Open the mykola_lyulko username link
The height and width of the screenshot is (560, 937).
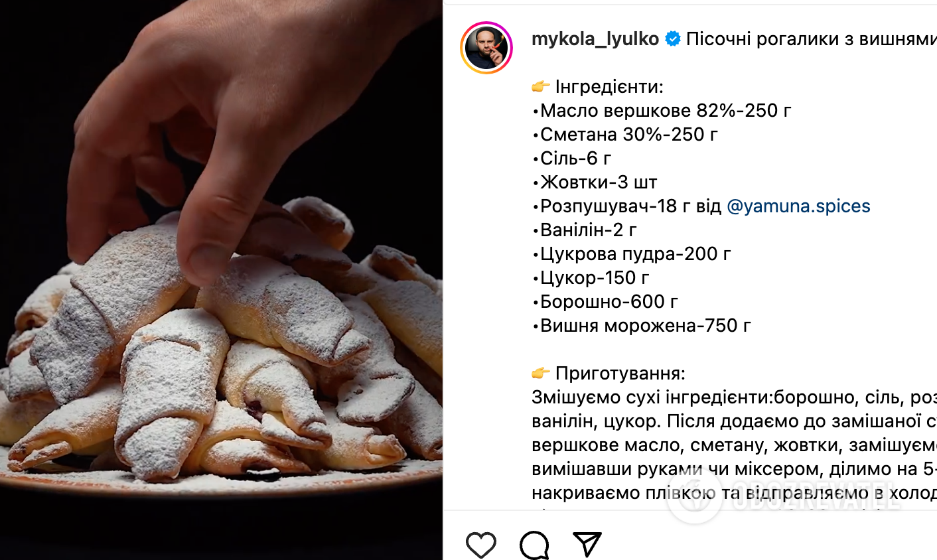(x=595, y=39)
